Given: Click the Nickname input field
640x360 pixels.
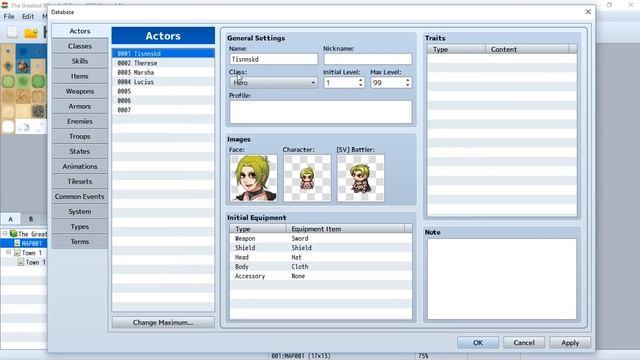Looking at the screenshot, I should [367, 59].
